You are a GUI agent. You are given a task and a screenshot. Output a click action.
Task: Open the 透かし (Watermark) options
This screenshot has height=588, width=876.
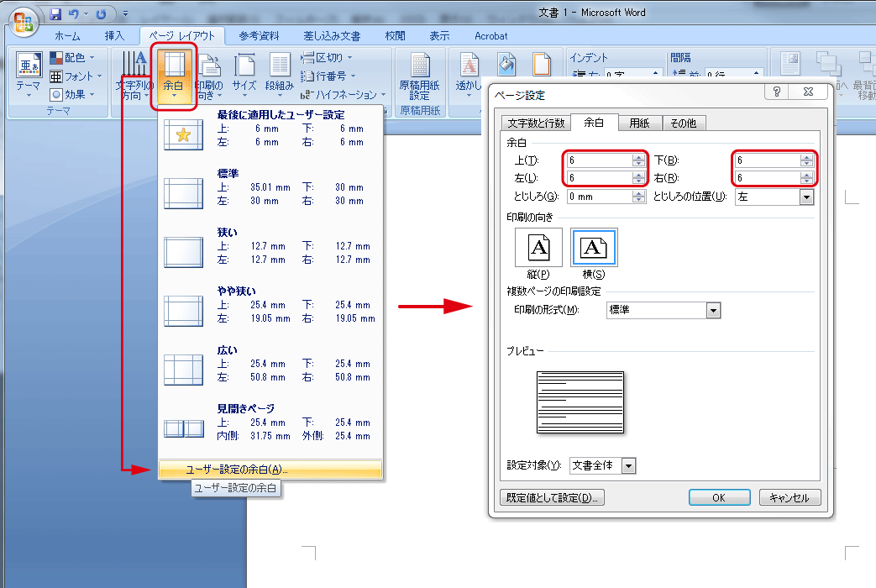click(468, 71)
